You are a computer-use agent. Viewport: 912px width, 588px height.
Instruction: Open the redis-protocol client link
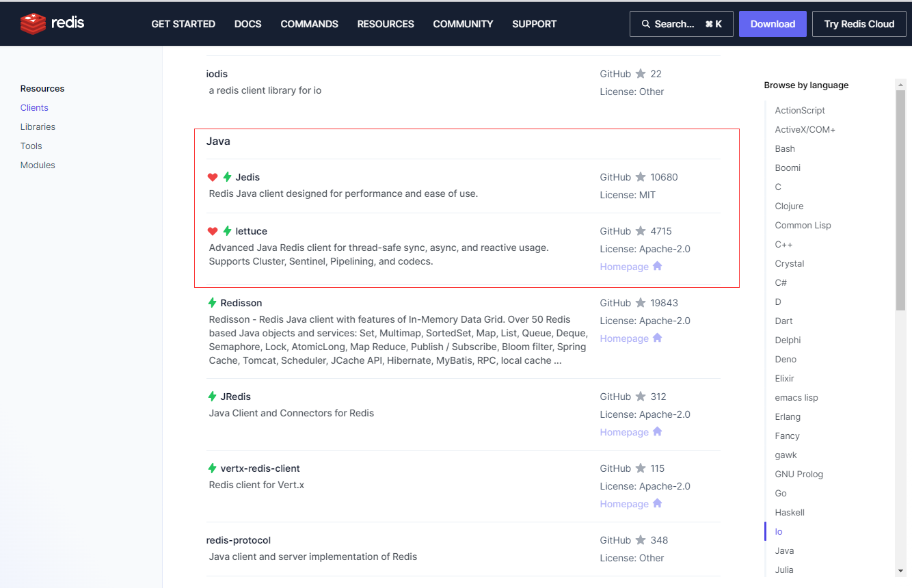coord(239,540)
